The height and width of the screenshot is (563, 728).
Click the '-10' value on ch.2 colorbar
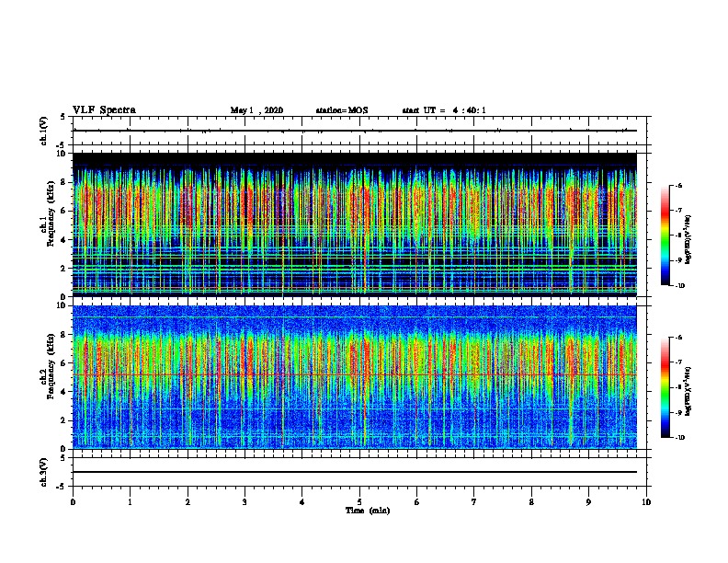tap(679, 438)
